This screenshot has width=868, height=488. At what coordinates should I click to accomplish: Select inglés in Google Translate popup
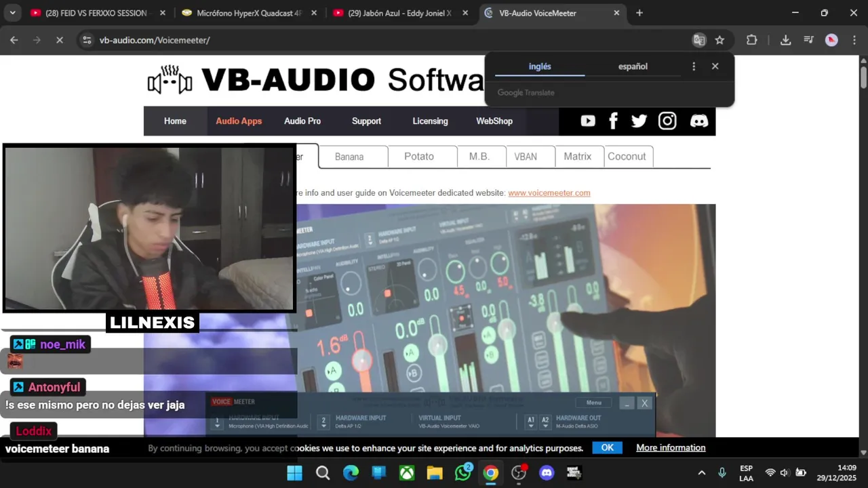pyautogui.click(x=540, y=66)
